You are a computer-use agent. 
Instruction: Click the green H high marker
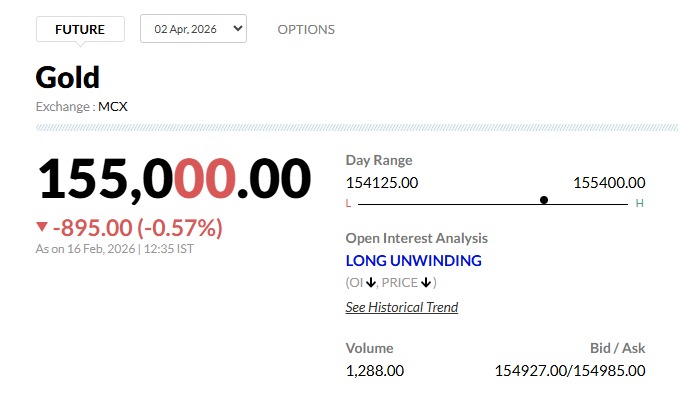[640, 203]
